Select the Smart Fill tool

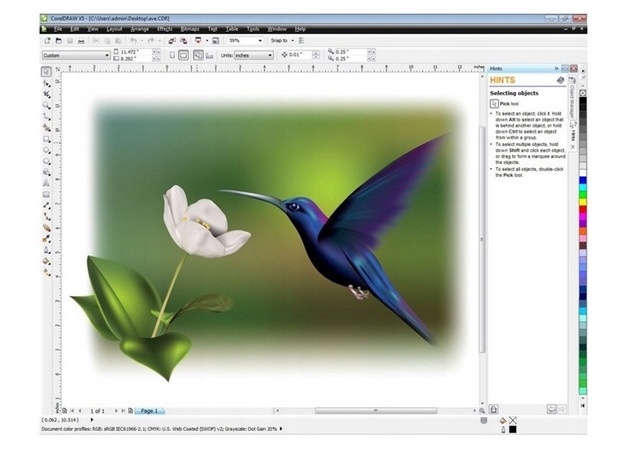[47, 128]
